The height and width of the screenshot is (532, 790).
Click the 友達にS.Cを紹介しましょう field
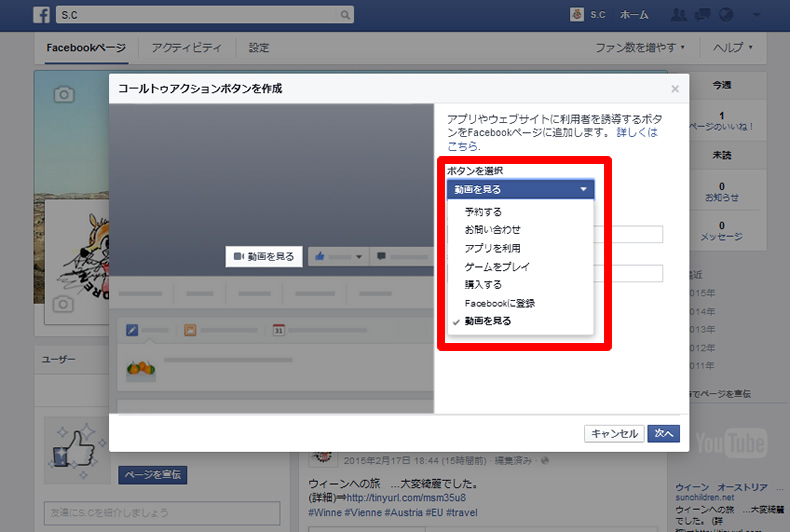click(162, 513)
